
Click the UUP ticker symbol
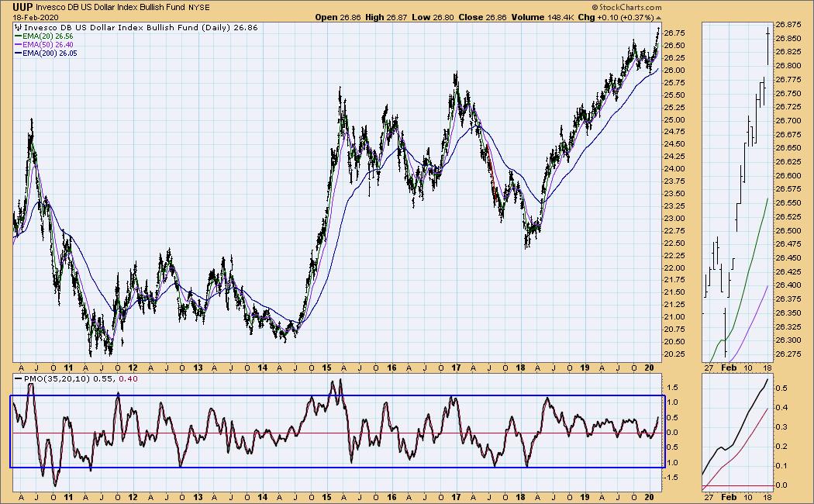click(23, 7)
